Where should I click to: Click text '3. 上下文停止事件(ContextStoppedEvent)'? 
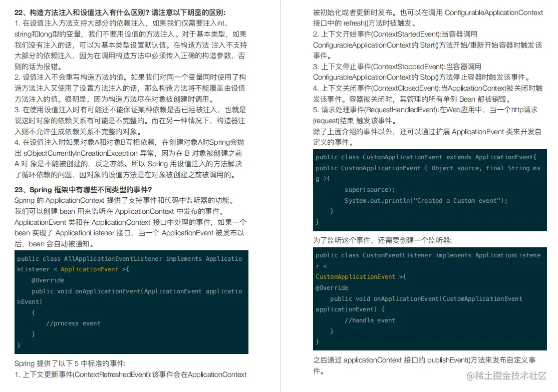click(x=379, y=67)
